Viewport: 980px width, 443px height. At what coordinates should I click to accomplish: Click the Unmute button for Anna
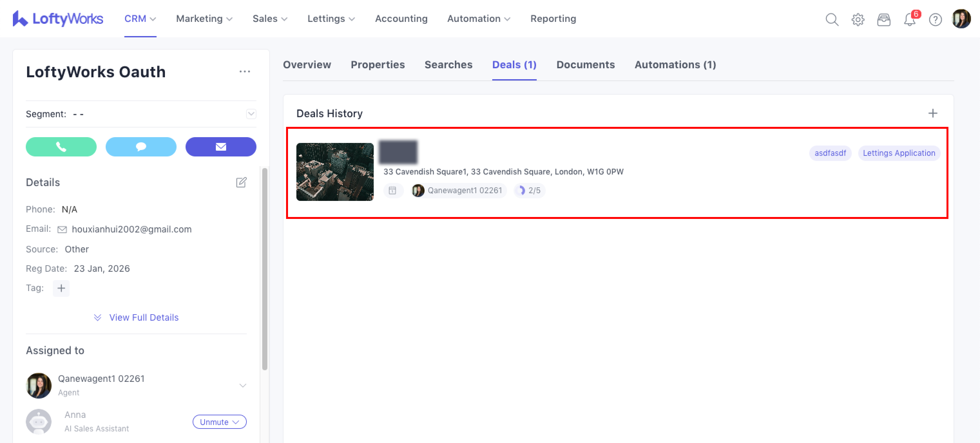pos(219,422)
